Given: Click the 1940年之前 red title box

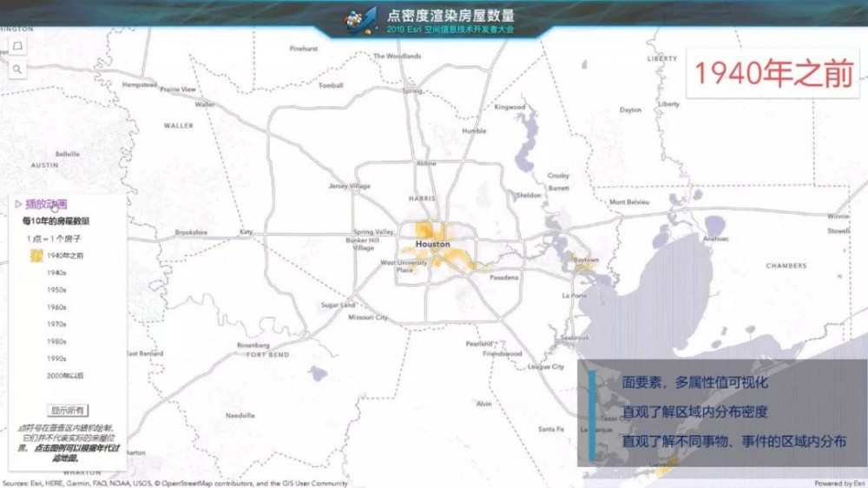Looking at the screenshot, I should (773, 73).
